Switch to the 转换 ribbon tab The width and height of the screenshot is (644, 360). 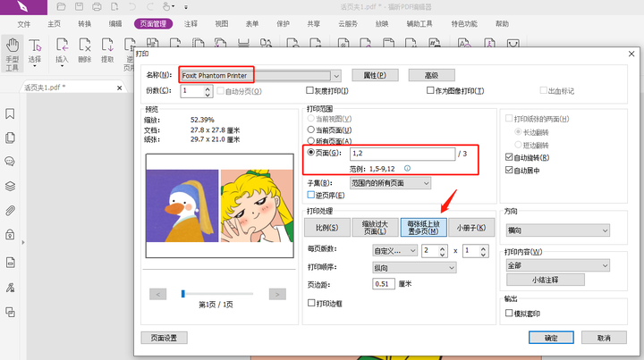tap(85, 24)
